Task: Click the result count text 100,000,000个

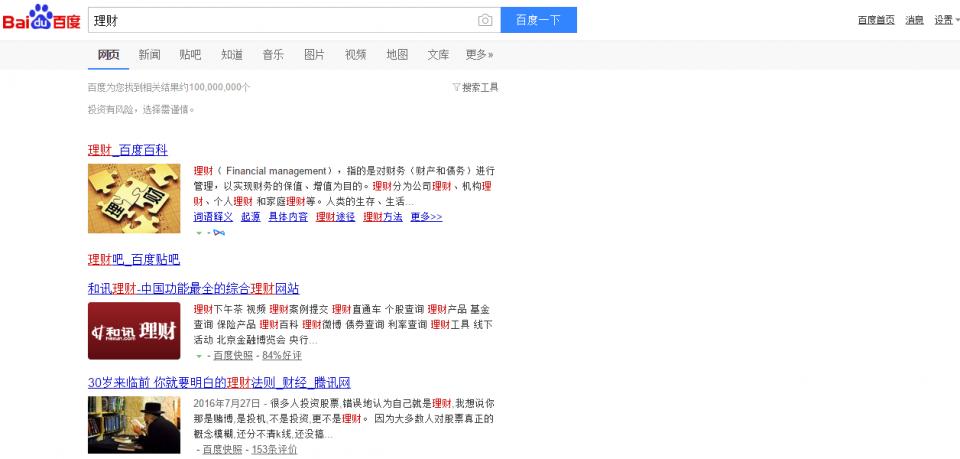Action: (x=220, y=88)
